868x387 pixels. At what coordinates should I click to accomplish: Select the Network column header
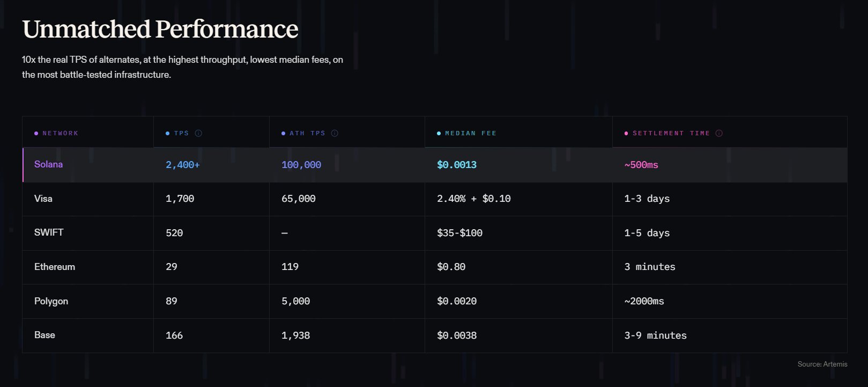(x=60, y=133)
